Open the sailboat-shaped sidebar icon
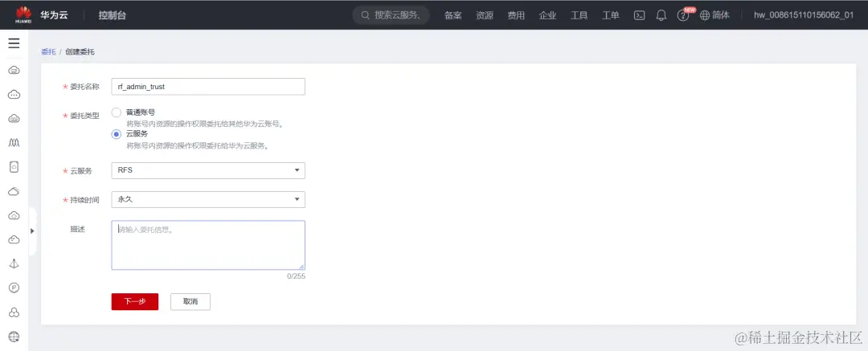The image size is (868, 351). point(14,263)
